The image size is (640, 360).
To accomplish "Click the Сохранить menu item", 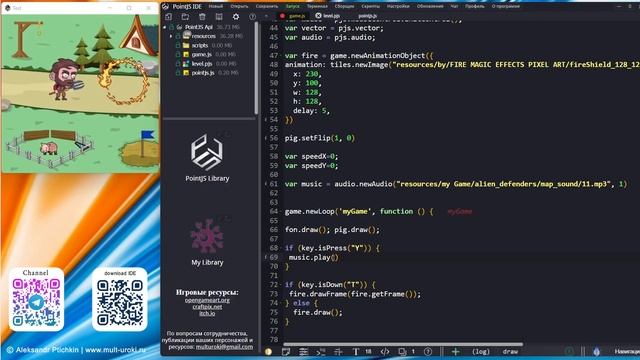I will (x=267, y=7).
